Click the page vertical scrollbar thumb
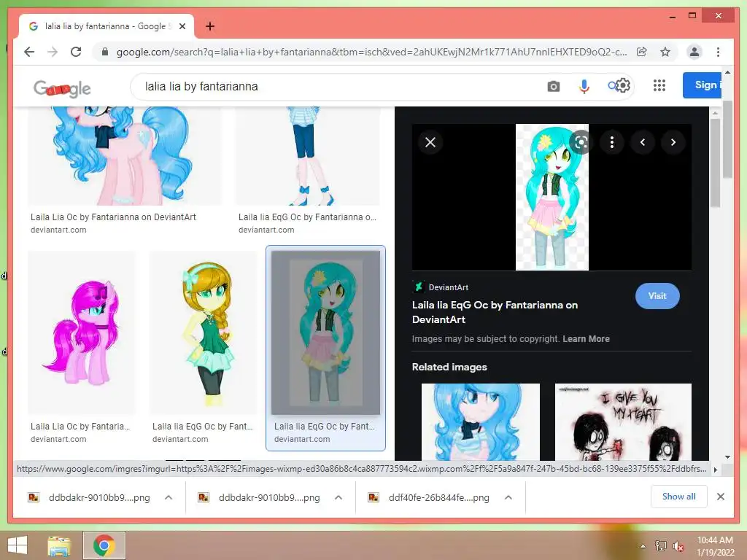This screenshot has width=747, height=560. coord(727,138)
